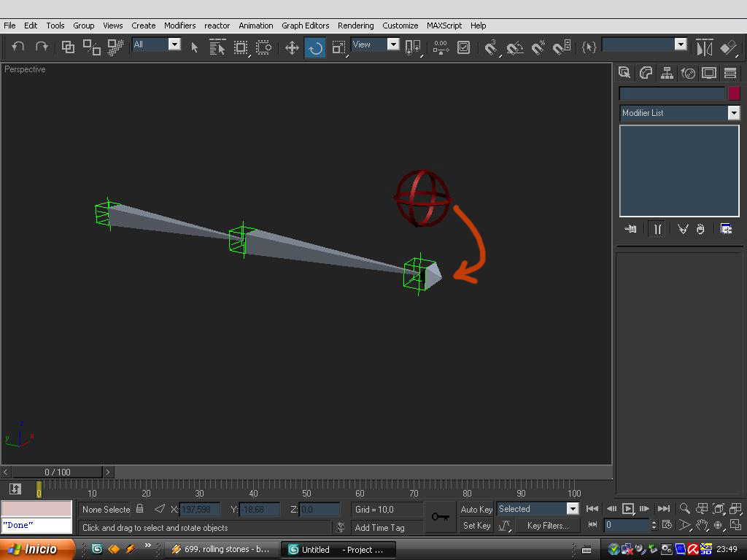Toggle Pin Stack button

[x=630, y=229]
